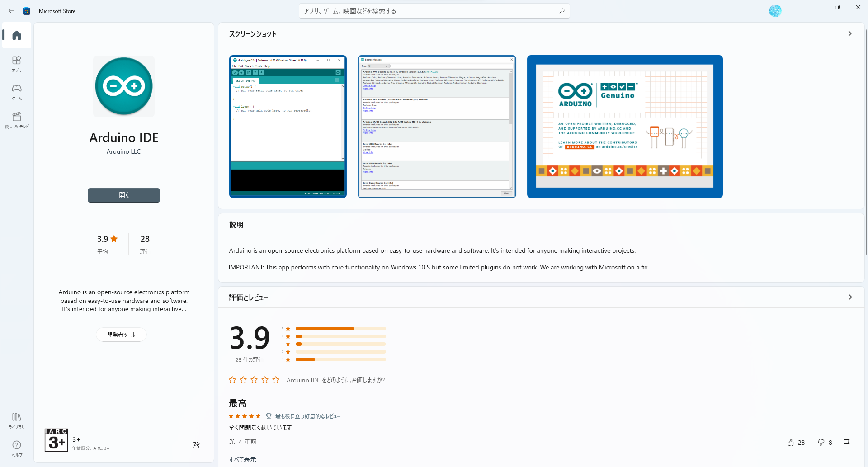Mark the 最高 review as helpful

click(x=796, y=443)
